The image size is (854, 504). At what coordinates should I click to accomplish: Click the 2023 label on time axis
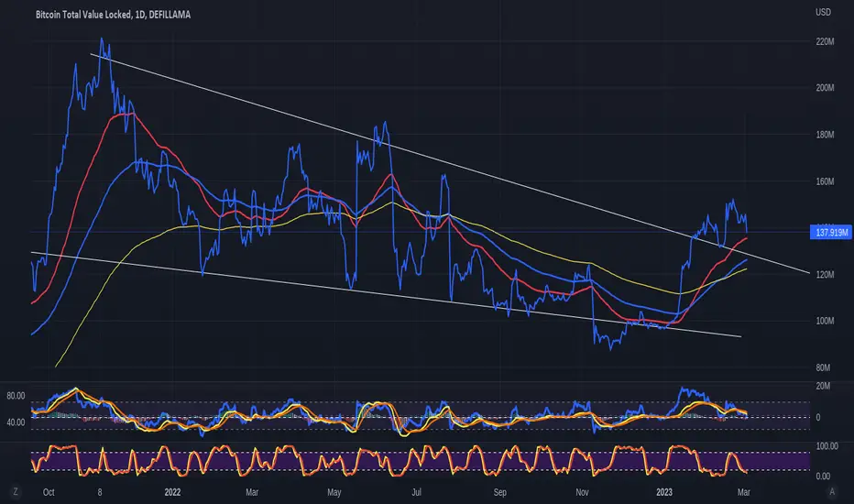664,492
